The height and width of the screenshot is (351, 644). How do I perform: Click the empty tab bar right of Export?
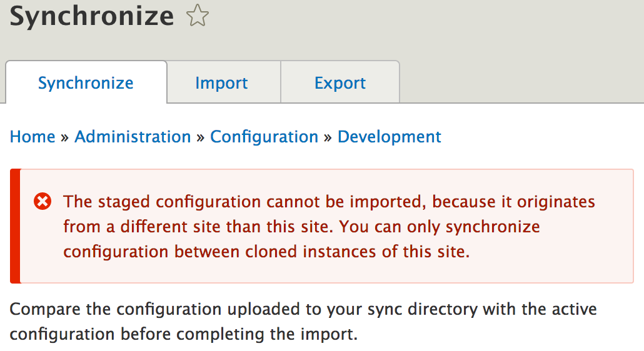pos(519,83)
